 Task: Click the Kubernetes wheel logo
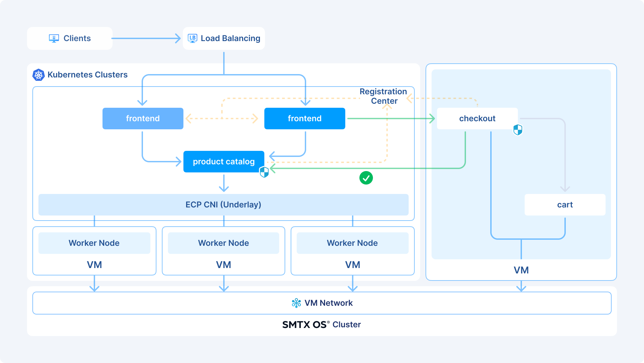pos(38,75)
